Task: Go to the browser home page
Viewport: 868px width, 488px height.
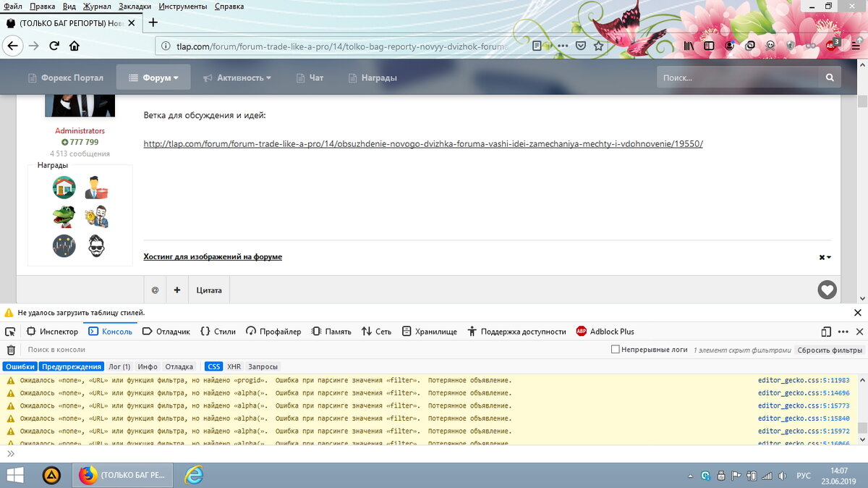Action: click(75, 46)
